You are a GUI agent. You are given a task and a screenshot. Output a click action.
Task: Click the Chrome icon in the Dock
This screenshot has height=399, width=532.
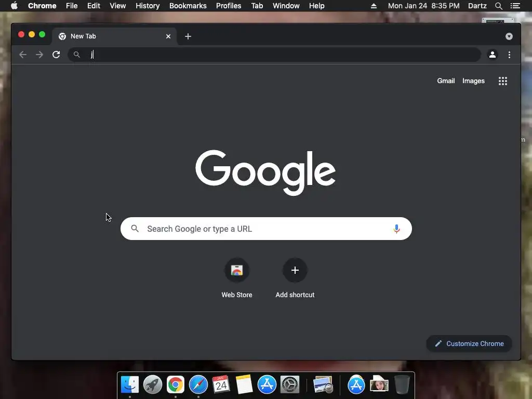(x=176, y=385)
